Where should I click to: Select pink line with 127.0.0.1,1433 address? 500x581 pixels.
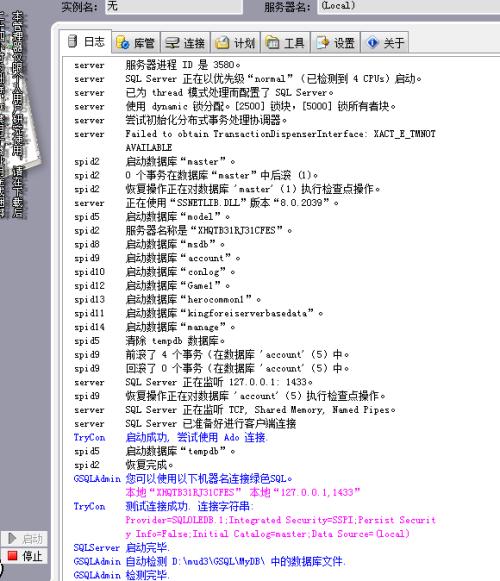point(242,492)
